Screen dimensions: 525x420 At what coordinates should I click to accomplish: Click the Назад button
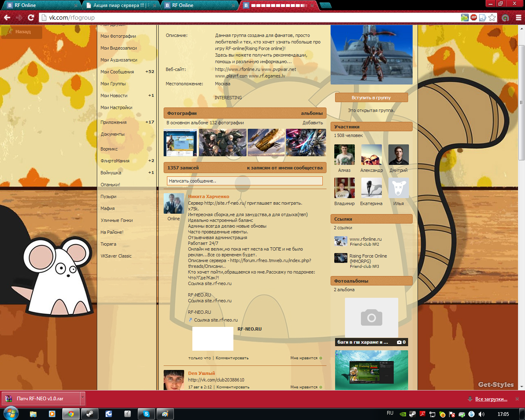pyautogui.click(x=21, y=32)
